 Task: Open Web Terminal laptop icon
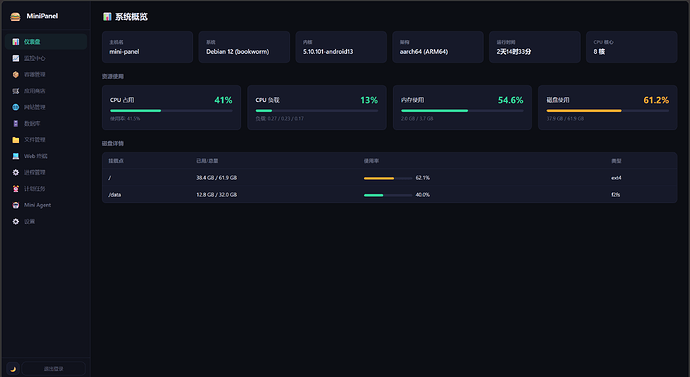(x=16, y=156)
